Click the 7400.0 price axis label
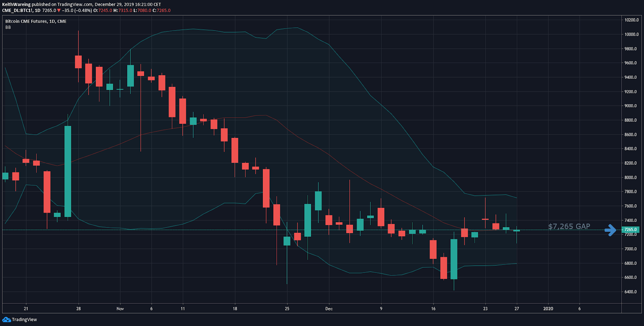Screen dimensions: 644x326 click(630, 220)
